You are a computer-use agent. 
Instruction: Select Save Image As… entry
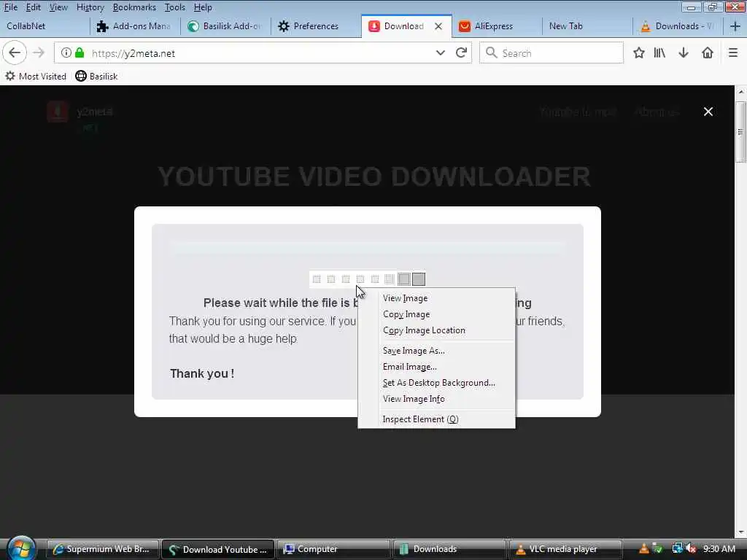click(437, 351)
